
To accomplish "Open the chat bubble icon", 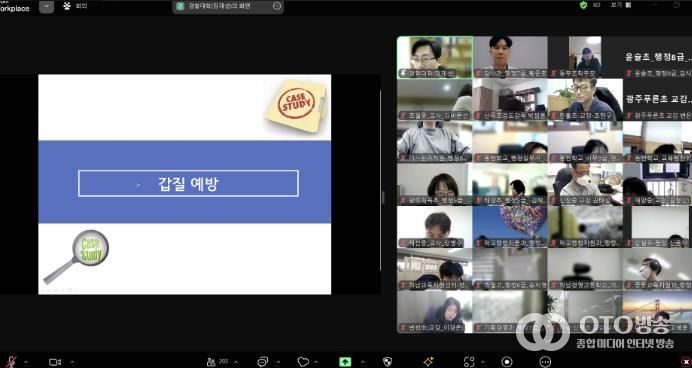I will [263, 362].
